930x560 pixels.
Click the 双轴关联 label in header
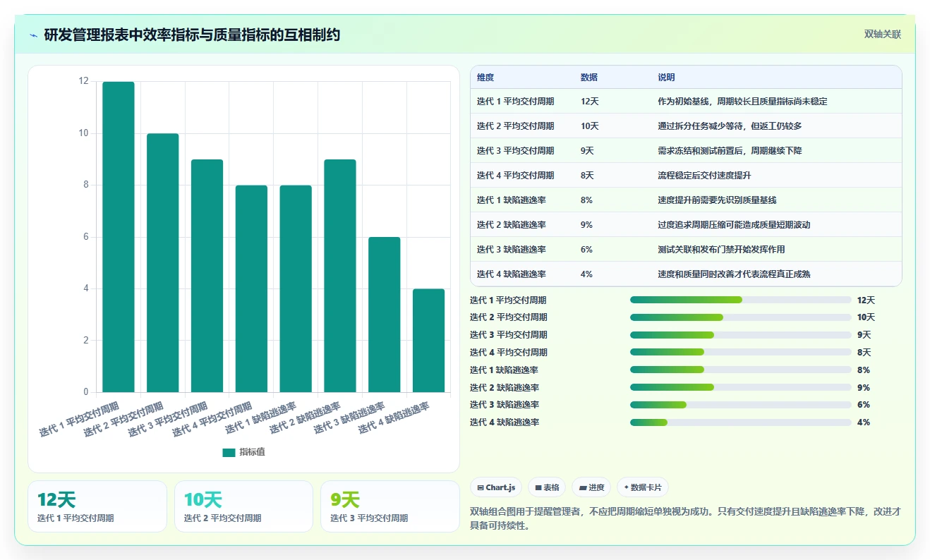(x=882, y=34)
